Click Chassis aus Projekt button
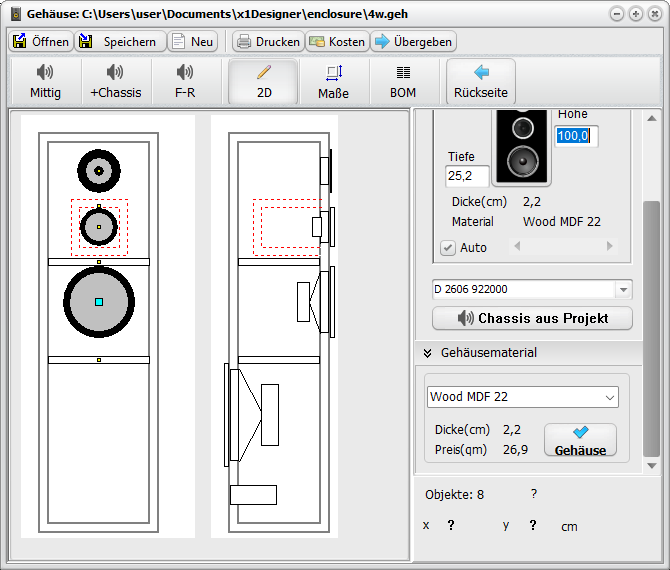 [533, 318]
